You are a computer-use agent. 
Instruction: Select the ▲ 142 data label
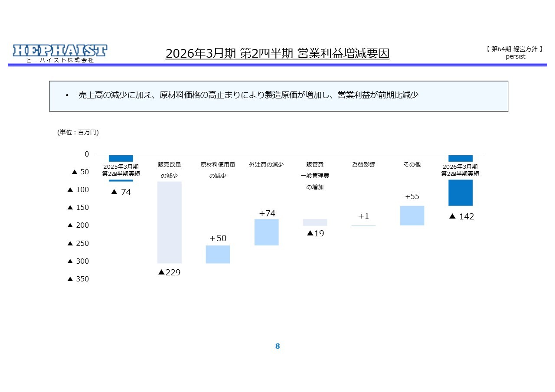461,217
